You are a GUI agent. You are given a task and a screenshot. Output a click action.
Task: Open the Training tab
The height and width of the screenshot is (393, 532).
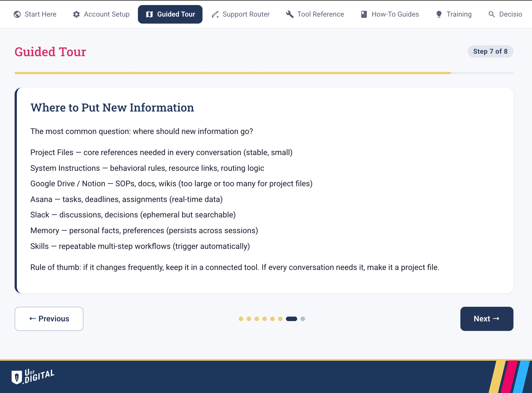[x=454, y=14]
